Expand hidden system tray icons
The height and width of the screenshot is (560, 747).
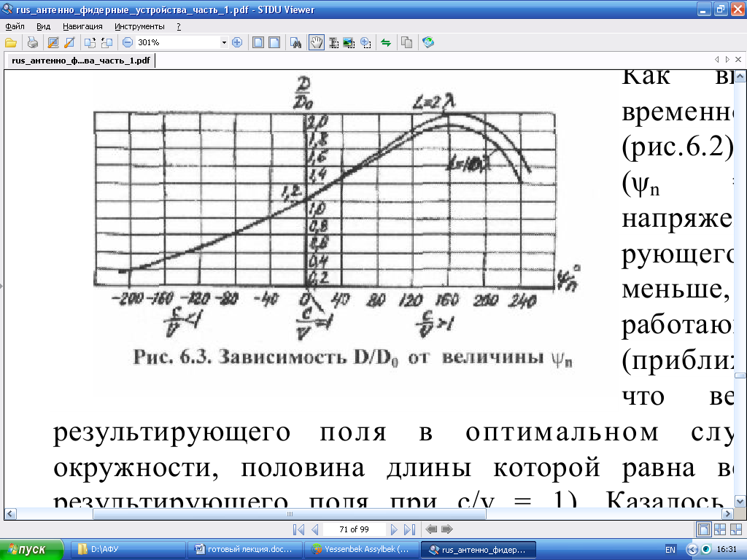point(692,550)
